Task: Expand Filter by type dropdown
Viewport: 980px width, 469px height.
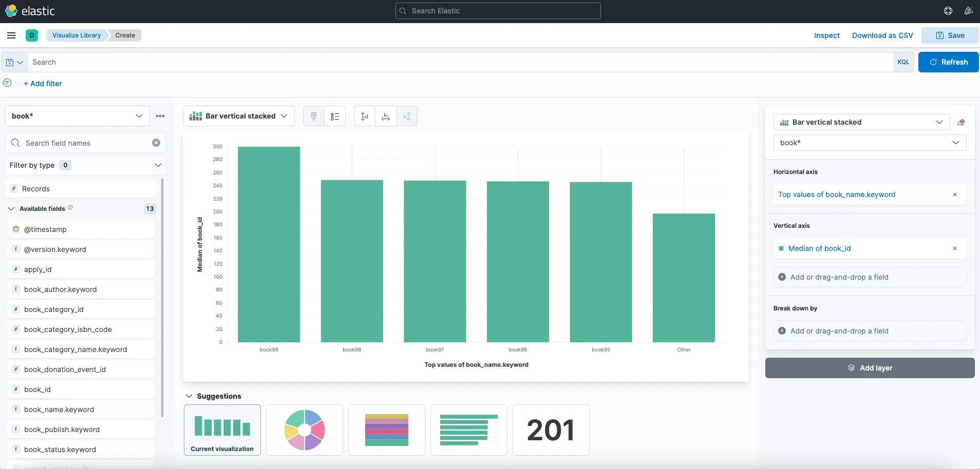Action: pyautogui.click(x=86, y=165)
